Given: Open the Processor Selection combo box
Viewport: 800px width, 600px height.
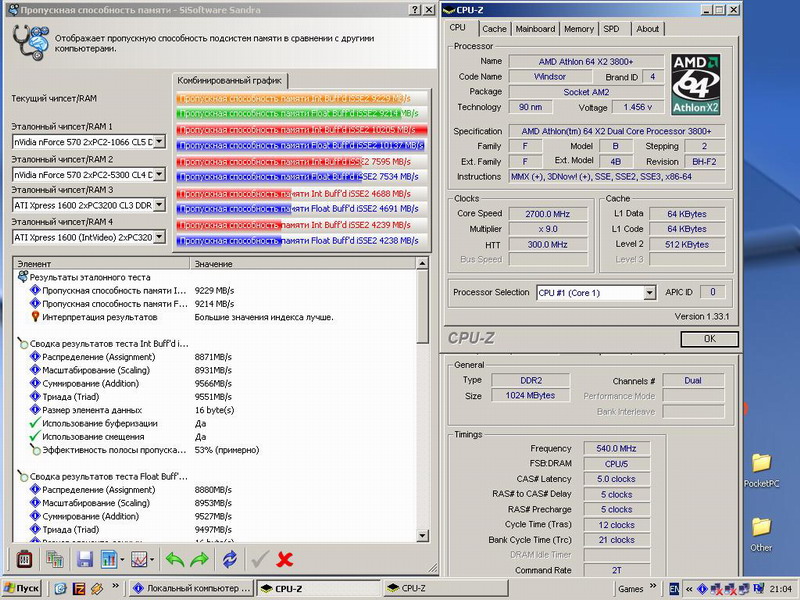Looking at the screenshot, I should pos(596,293).
